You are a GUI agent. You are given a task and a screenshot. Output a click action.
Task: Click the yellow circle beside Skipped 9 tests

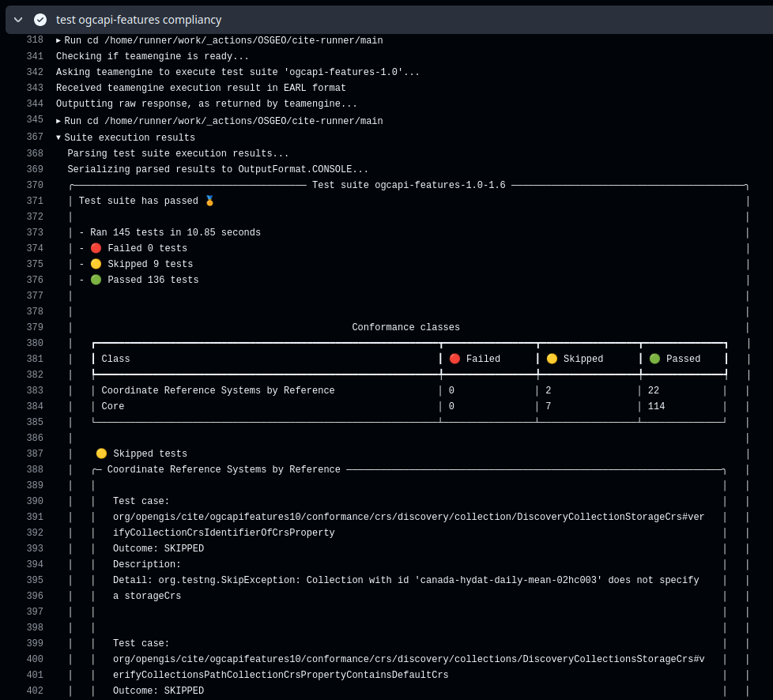click(96, 264)
